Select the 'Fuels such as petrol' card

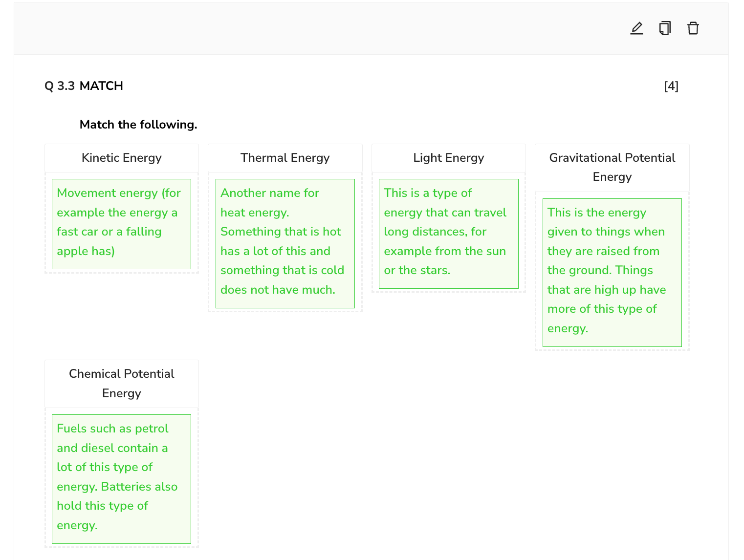(121, 478)
